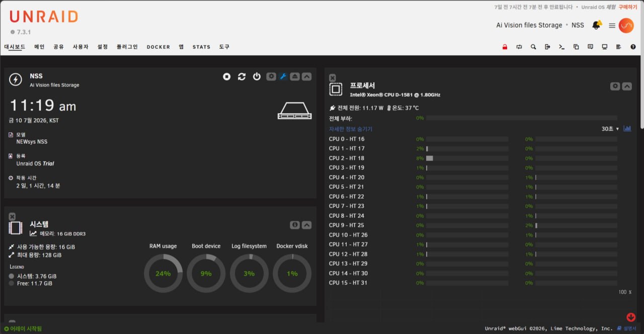Viewport: 644px width, 334px height.
Task: Click the 온도: 37 °C temperature reading
Action: (406, 108)
